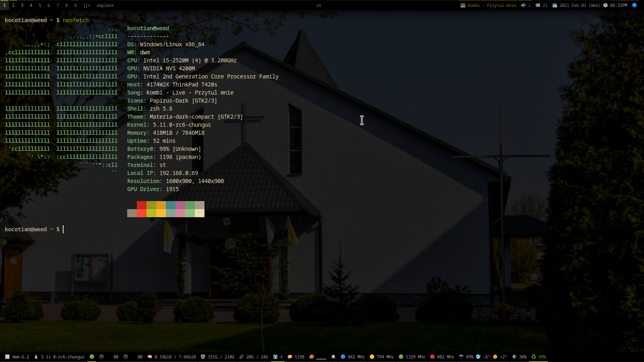Click the umbrella humidity icon at 89%
644x362 pixels.
coord(461,357)
